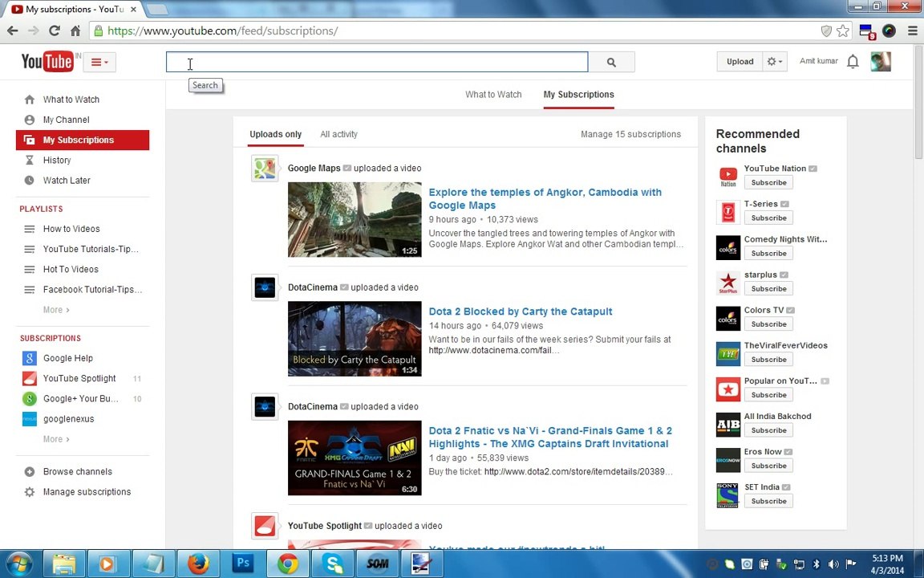Open the YouTube Spotlight channel icon in the feed

(265, 526)
